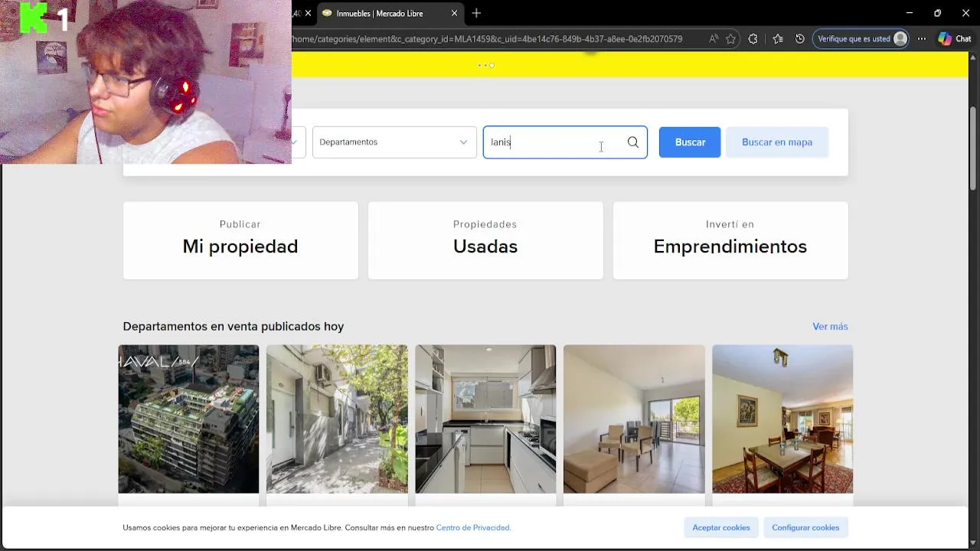The width and height of the screenshot is (980, 551).
Task: Open the Publicar Mi propiedad card
Action: 240,240
